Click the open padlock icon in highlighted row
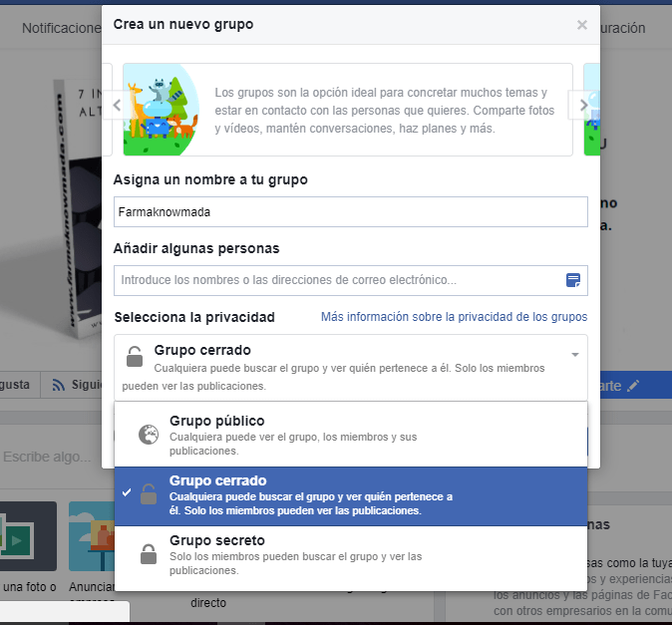This screenshot has width=672, height=625. pyautogui.click(x=149, y=493)
